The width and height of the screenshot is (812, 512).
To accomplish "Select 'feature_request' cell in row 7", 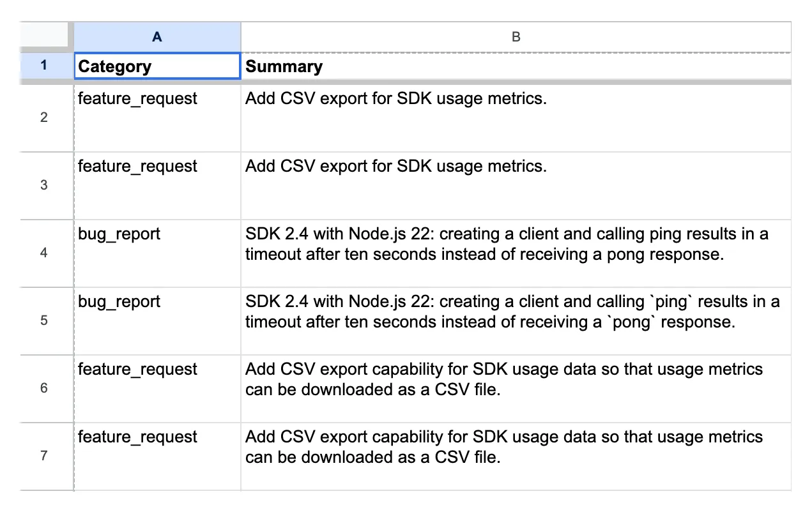I will [x=158, y=456].
